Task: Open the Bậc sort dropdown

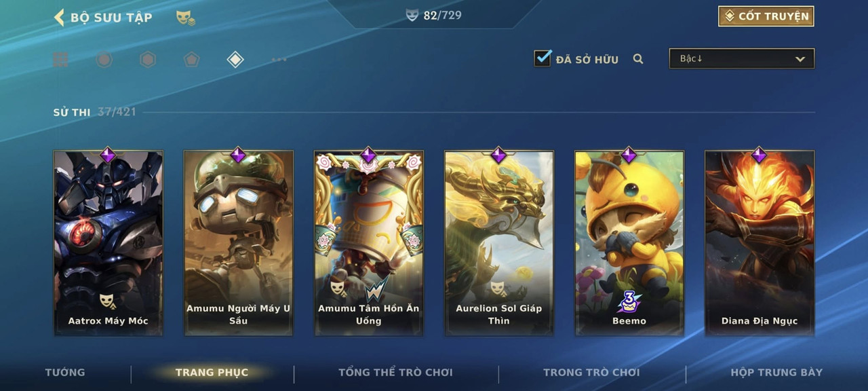Action: click(742, 58)
